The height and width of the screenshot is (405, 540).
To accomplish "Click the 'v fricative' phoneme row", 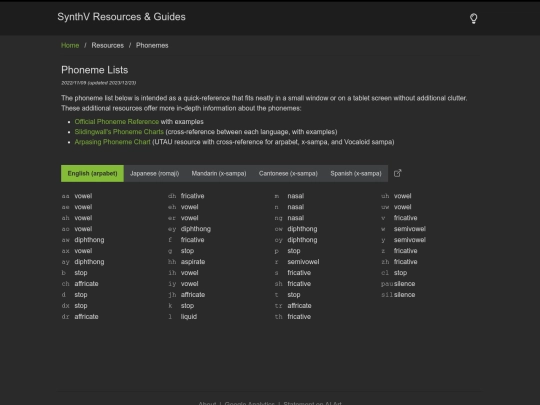I will [x=399, y=218].
